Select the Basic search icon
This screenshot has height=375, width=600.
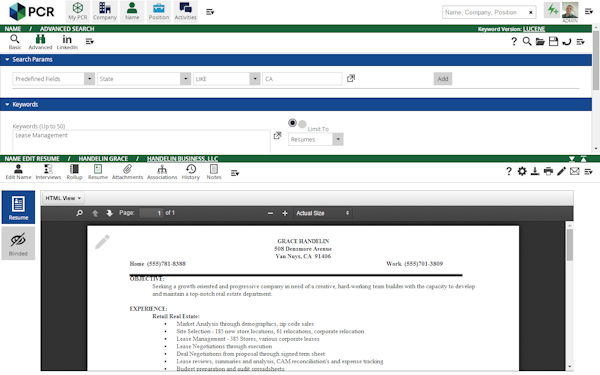15,42
